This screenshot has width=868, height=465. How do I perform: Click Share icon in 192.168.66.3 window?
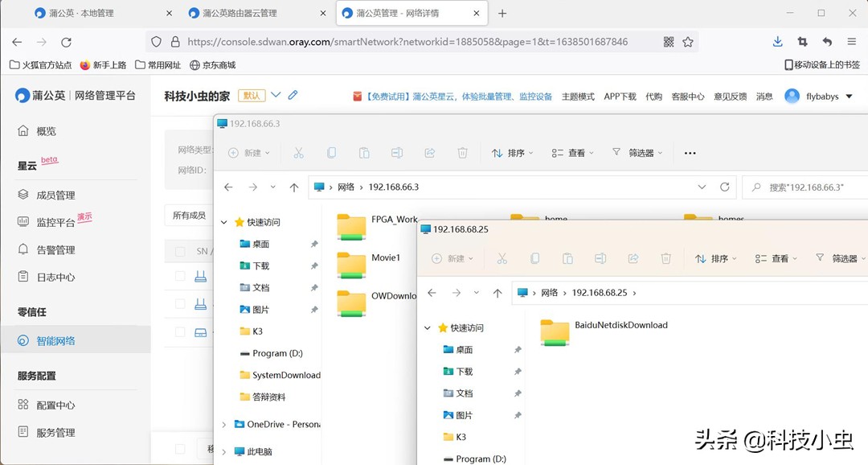pos(429,153)
